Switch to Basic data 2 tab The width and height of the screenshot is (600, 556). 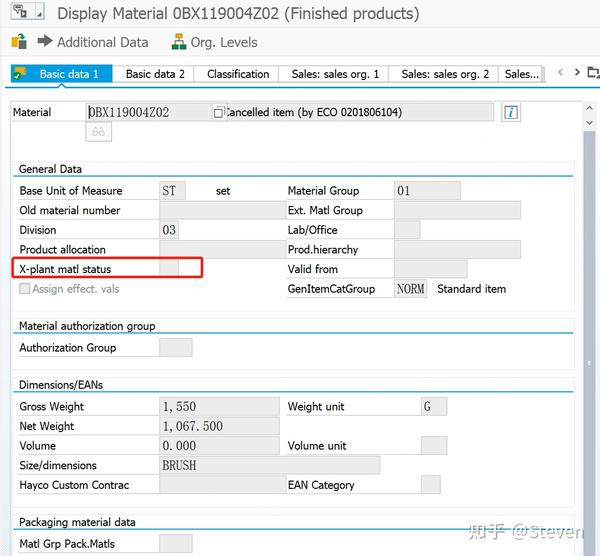[x=155, y=74]
